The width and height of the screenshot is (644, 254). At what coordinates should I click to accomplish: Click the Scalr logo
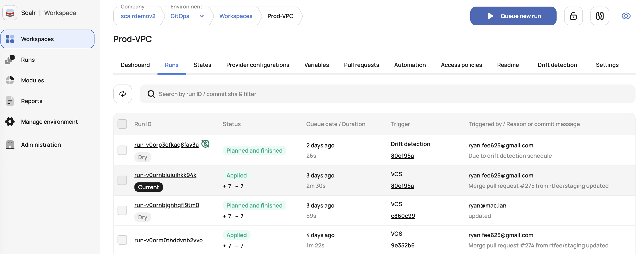(10, 12)
